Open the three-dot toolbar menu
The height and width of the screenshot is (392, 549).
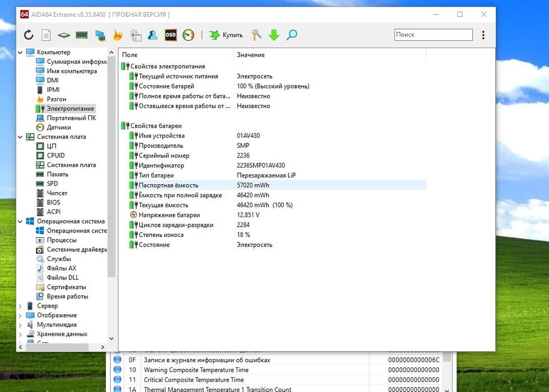(x=483, y=35)
